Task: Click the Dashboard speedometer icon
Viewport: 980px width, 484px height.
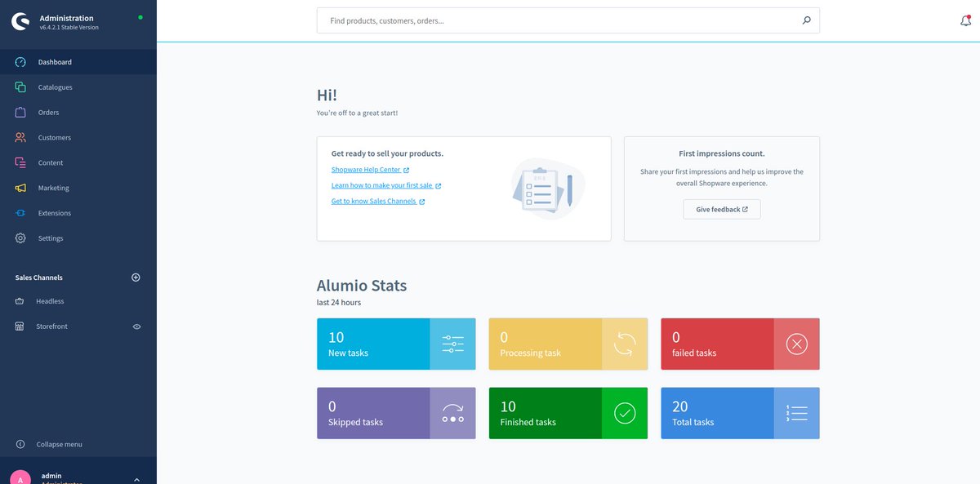Action: [x=20, y=62]
